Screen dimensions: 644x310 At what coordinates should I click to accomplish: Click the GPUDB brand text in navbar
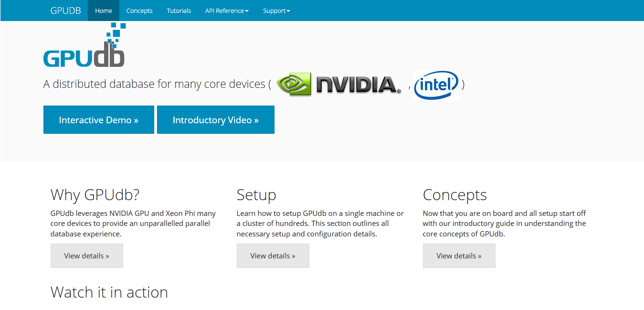(65, 11)
